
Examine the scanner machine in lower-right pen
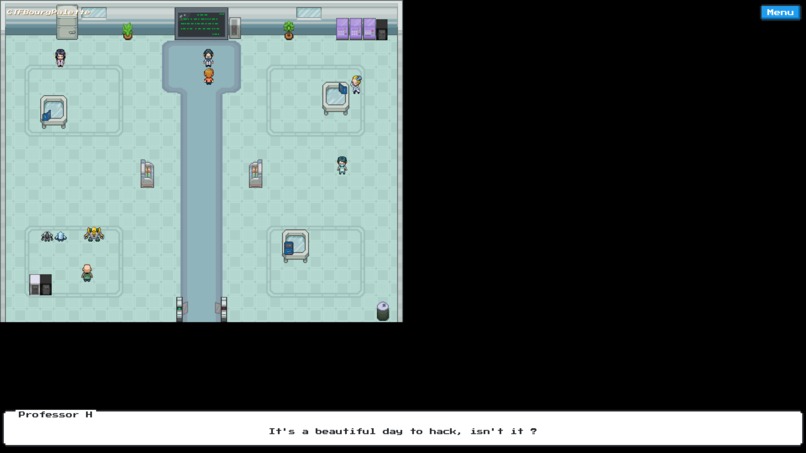pos(295,246)
